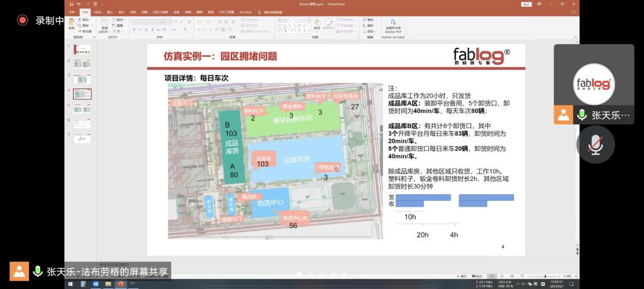
Task: Select slide 6 thumbnail in slide panel
Action: tap(82, 124)
